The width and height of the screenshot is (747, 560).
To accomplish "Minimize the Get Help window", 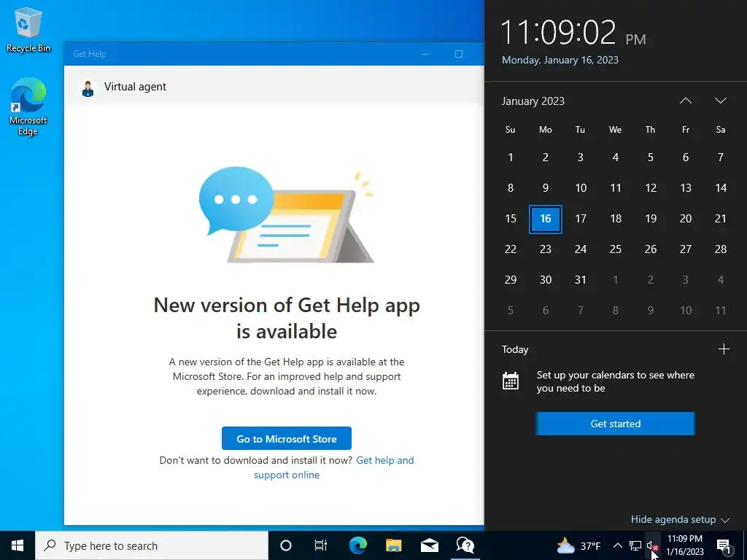I will click(x=425, y=54).
